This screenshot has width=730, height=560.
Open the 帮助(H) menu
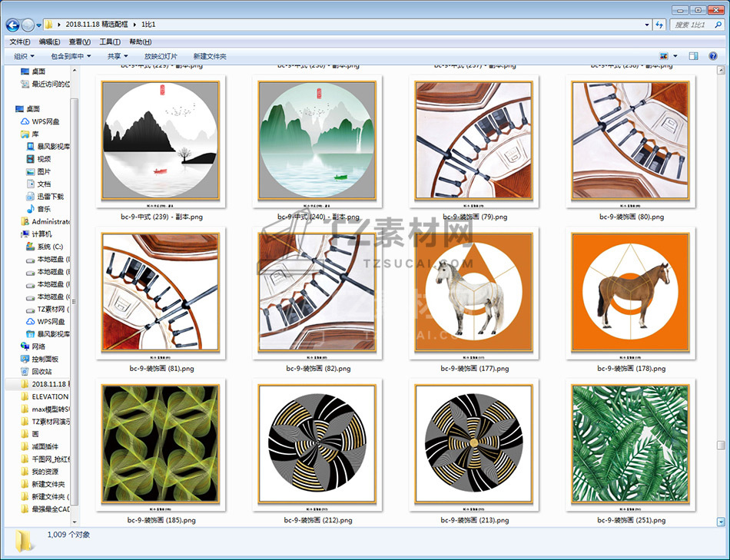pyautogui.click(x=140, y=42)
